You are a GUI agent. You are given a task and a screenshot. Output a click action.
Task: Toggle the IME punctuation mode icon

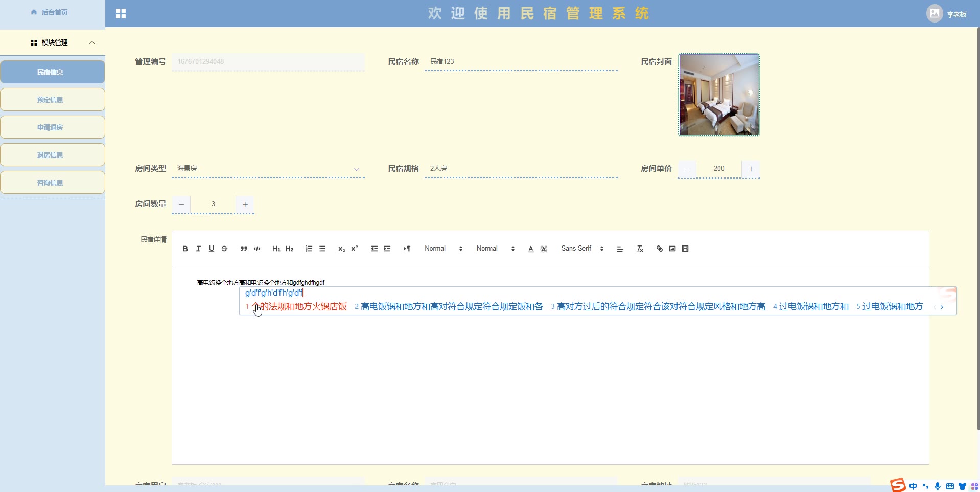(925, 486)
